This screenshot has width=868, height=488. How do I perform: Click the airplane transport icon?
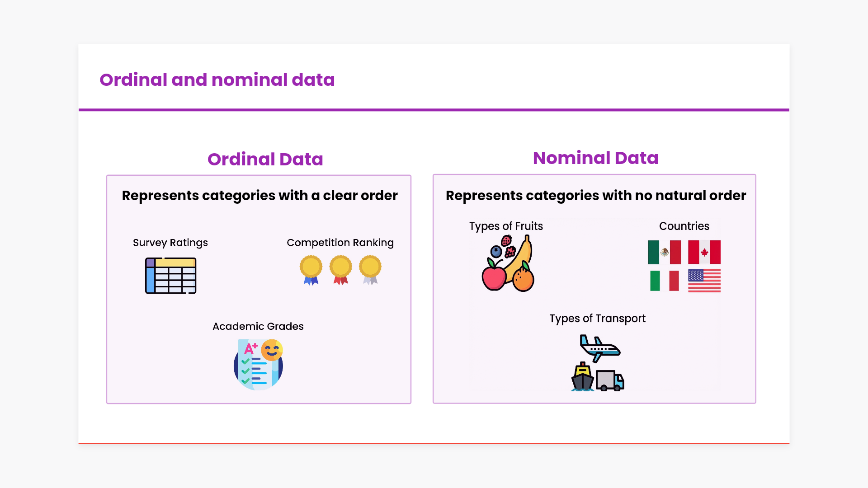(599, 348)
